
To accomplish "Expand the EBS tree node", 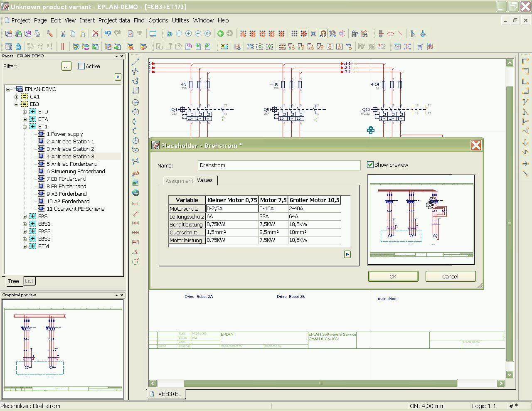I will pyautogui.click(x=25, y=217).
